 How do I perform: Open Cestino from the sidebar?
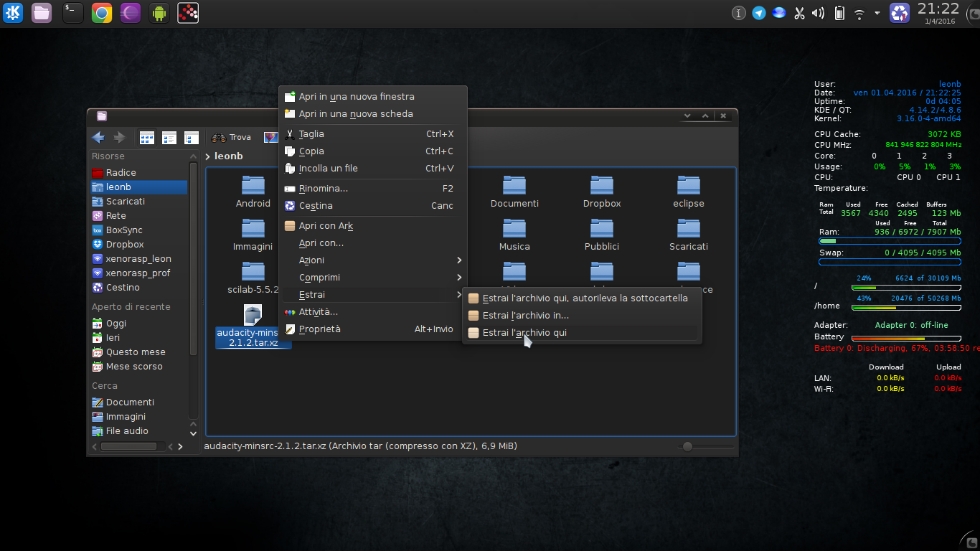[x=123, y=287]
